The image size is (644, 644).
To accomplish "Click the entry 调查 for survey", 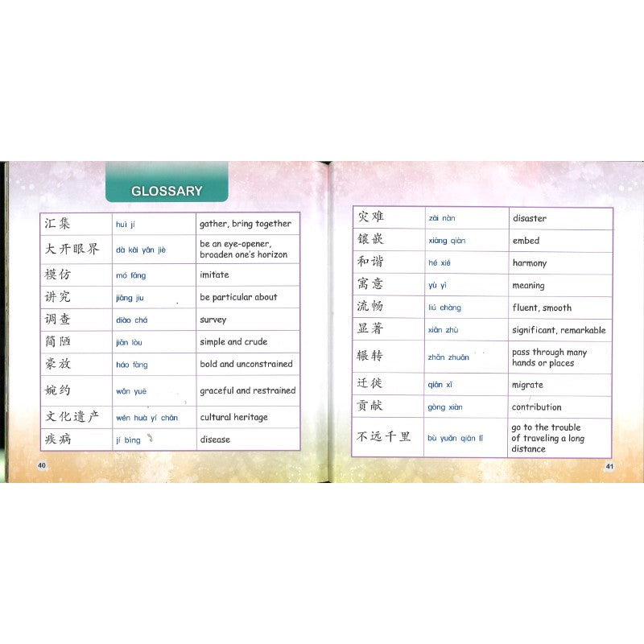I will click(60, 319).
